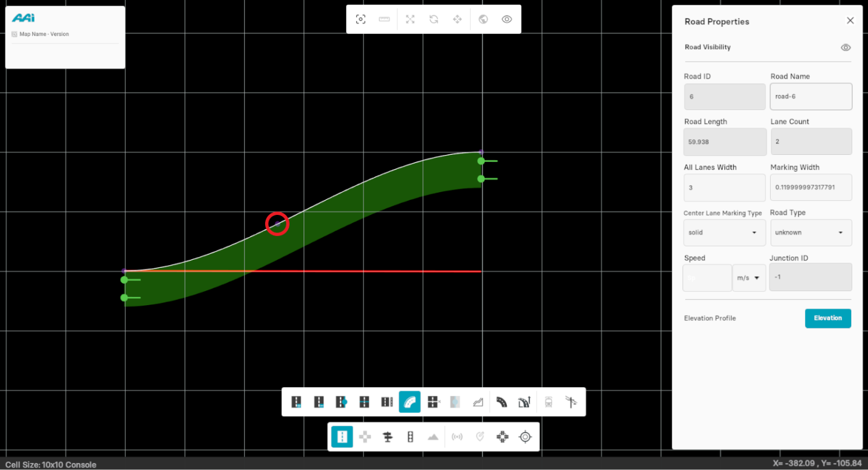Click the Road Name input field
868x470 pixels.
811,97
